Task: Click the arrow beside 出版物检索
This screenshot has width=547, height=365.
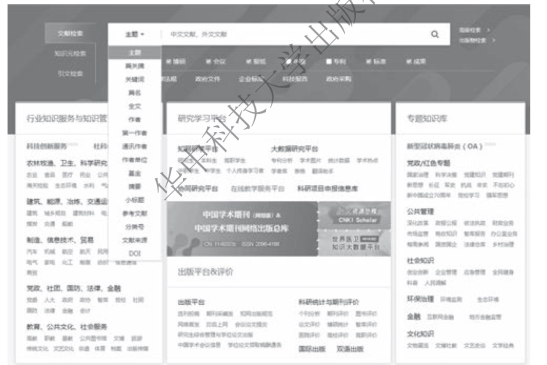Action: [x=493, y=40]
